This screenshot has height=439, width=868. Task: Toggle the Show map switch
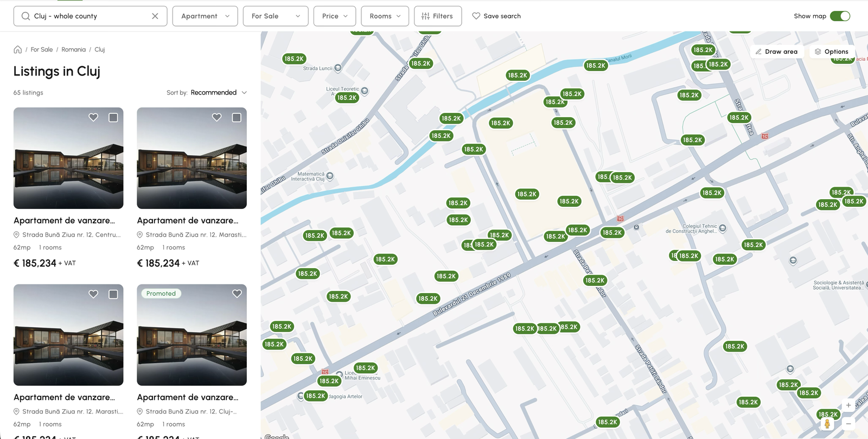click(x=840, y=16)
